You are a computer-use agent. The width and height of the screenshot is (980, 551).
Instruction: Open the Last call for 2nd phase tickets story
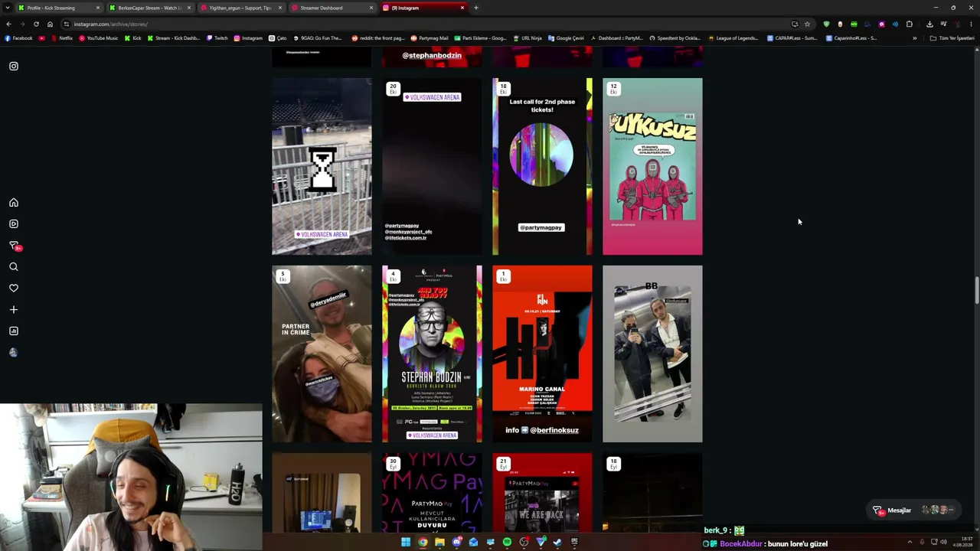pyautogui.click(x=542, y=166)
